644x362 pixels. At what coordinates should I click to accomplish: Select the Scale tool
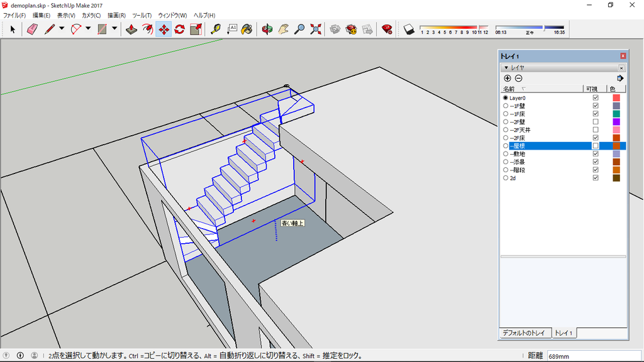click(196, 29)
